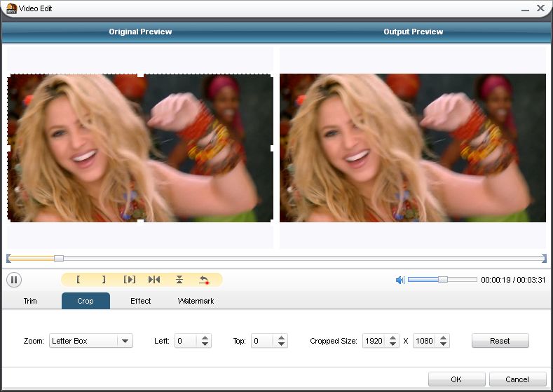553x392 pixels.
Task: Click the cropped height field 1080
Action: pyautogui.click(x=425, y=341)
